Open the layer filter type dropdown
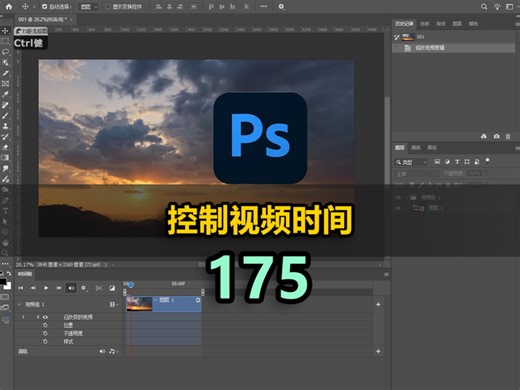This screenshot has width=520, height=390. 411,162
